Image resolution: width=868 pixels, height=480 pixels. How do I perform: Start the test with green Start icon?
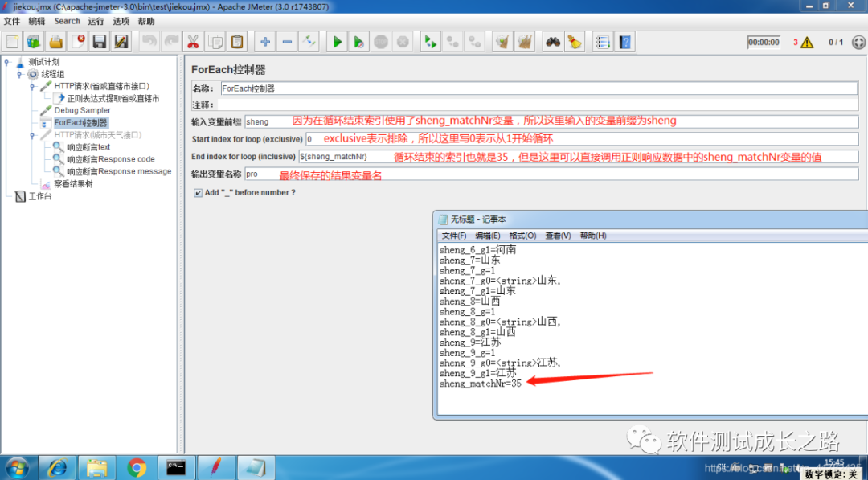click(337, 42)
